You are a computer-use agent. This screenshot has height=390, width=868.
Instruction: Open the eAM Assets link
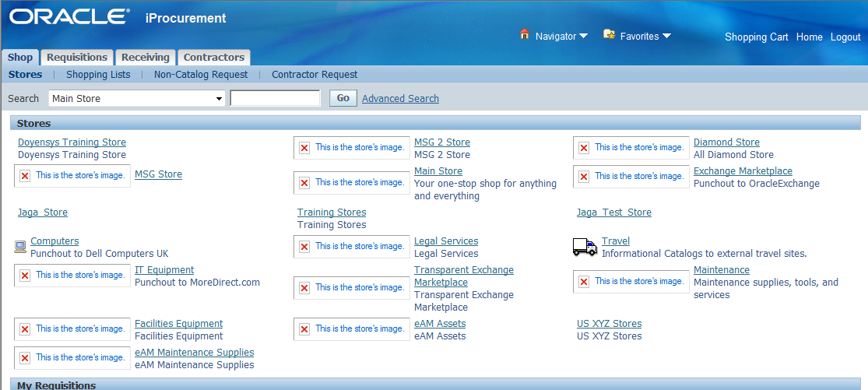click(440, 324)
